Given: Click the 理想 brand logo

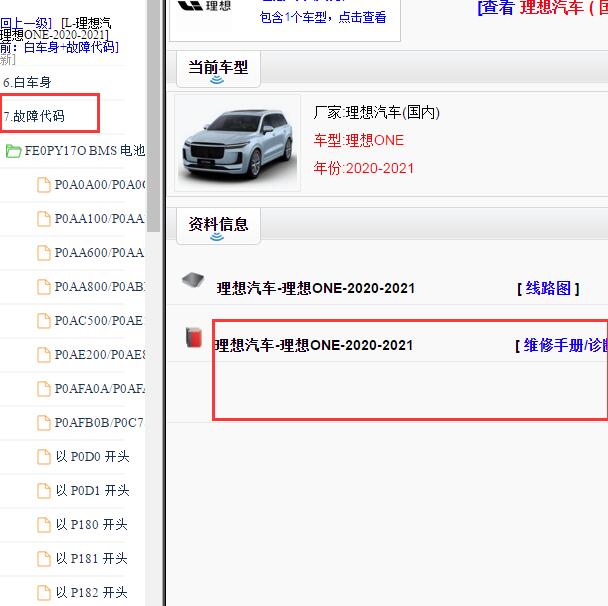Looking at the screenshot, I should pos(204,6).
